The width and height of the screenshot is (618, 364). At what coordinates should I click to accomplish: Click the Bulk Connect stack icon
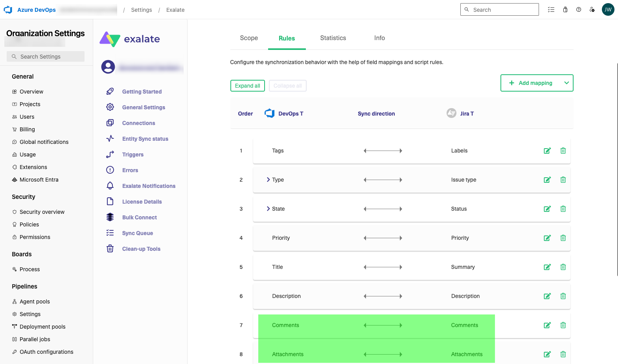tap(110, 217)
